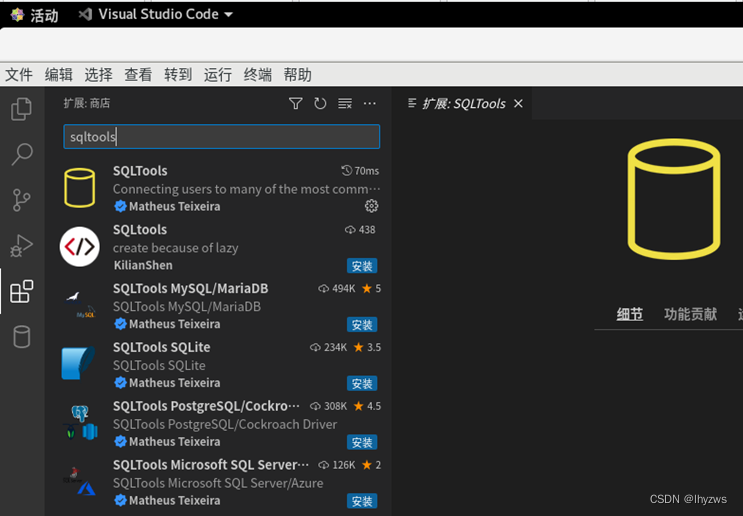Click the SQLTools MySQL/MariaDB extension icon
The height and width of the screenshot is (516, 743).
[80, 305]
